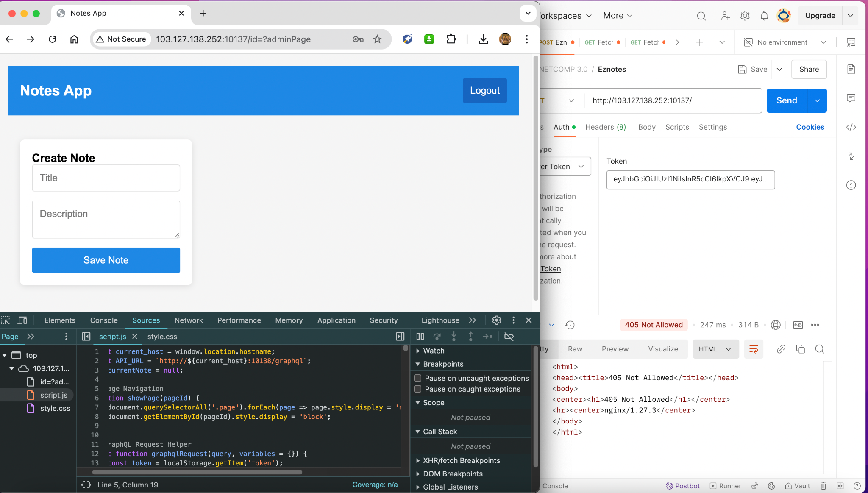Click Postman's wrap lines icon in response
Screen dimensions: 868x493
click(754, 349)
